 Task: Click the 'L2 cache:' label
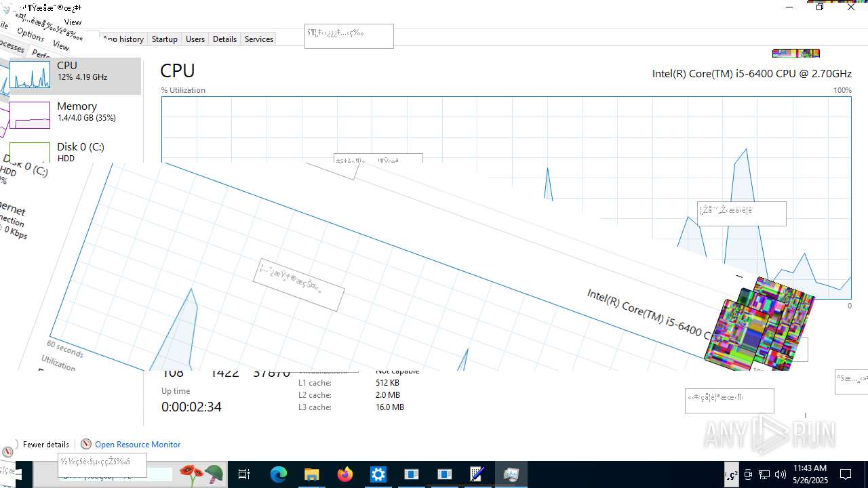coord(315,395)
